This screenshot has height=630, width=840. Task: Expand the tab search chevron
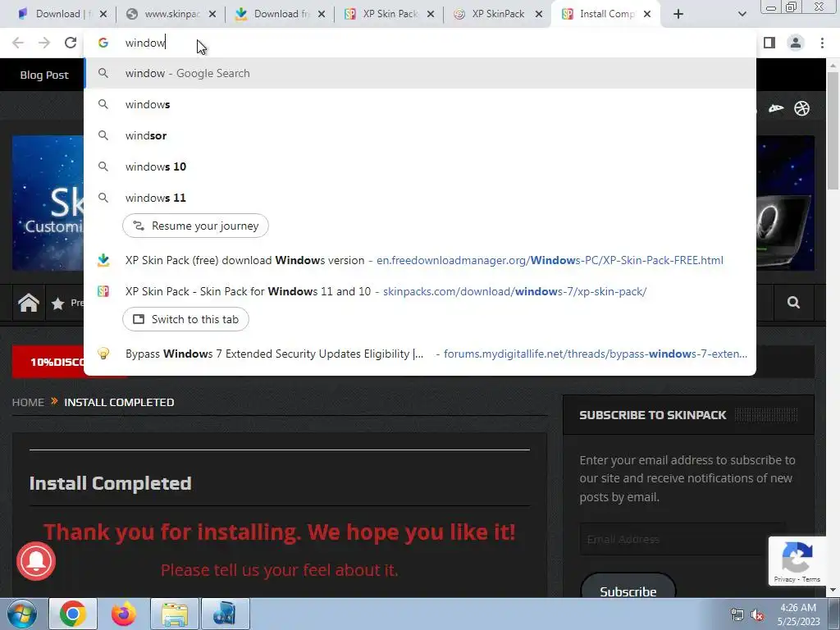(742, 14)
